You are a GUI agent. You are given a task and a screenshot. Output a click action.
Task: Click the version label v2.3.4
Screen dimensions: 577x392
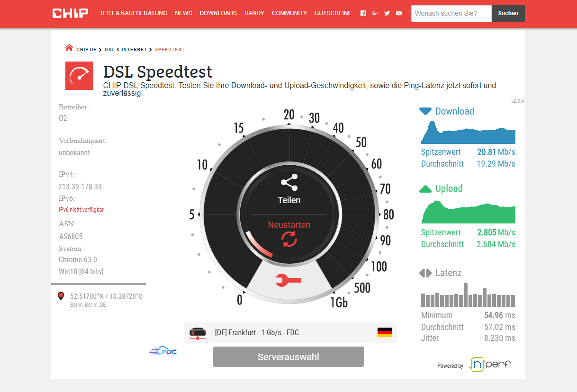point(517,101)
